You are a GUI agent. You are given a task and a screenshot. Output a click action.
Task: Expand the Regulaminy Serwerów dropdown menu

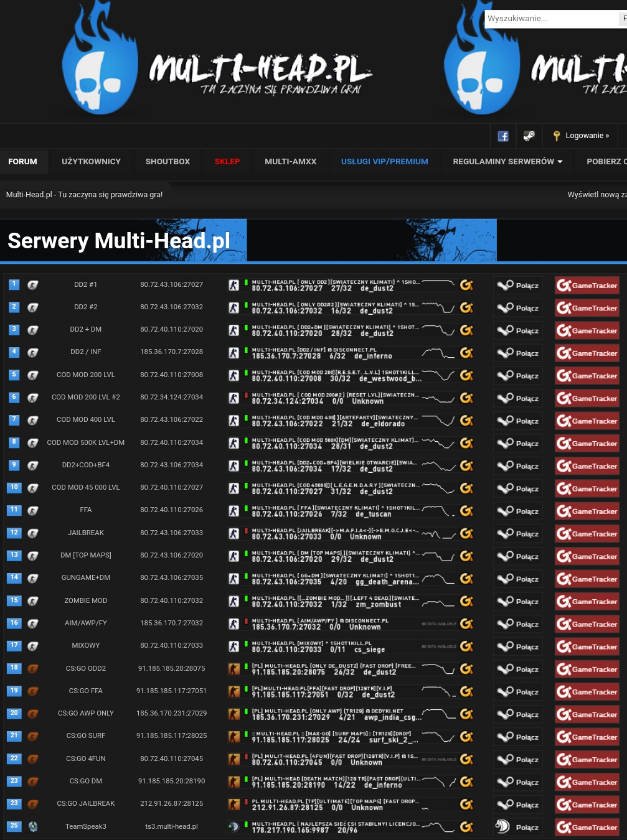point(507,162)
